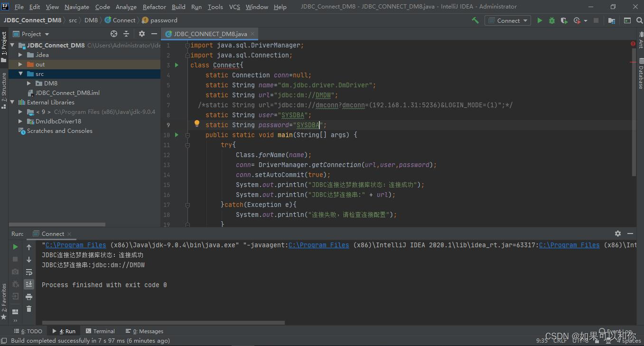Click the tool windows toggle in status bar corner
This screenshot has width=644, height=346.
tap(4, 340)
